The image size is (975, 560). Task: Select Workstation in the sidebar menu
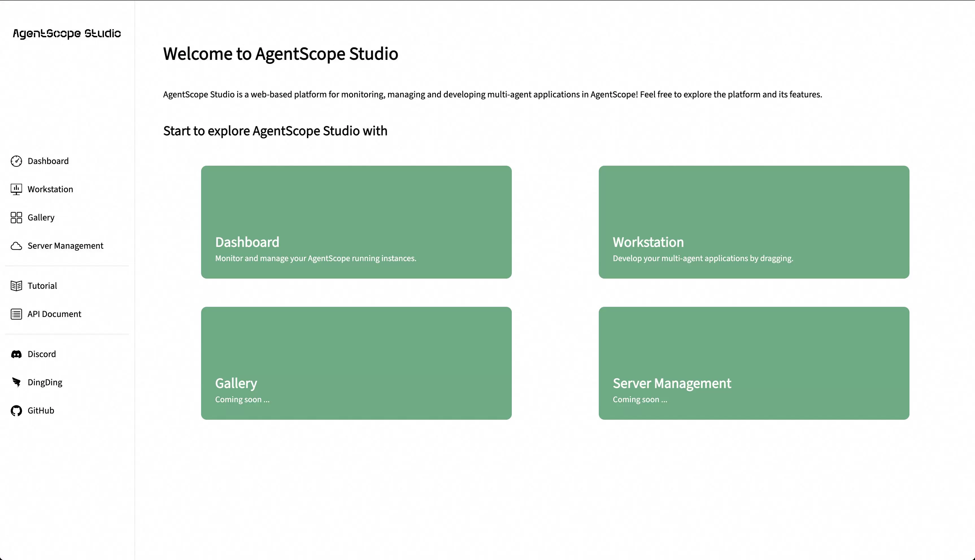[x=50, y=189]
